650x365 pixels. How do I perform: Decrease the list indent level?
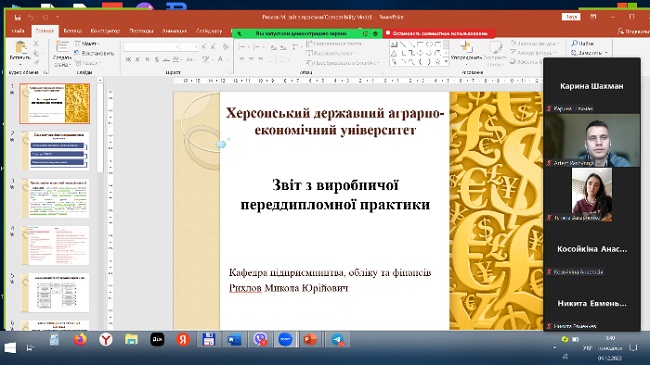(274, 47)
